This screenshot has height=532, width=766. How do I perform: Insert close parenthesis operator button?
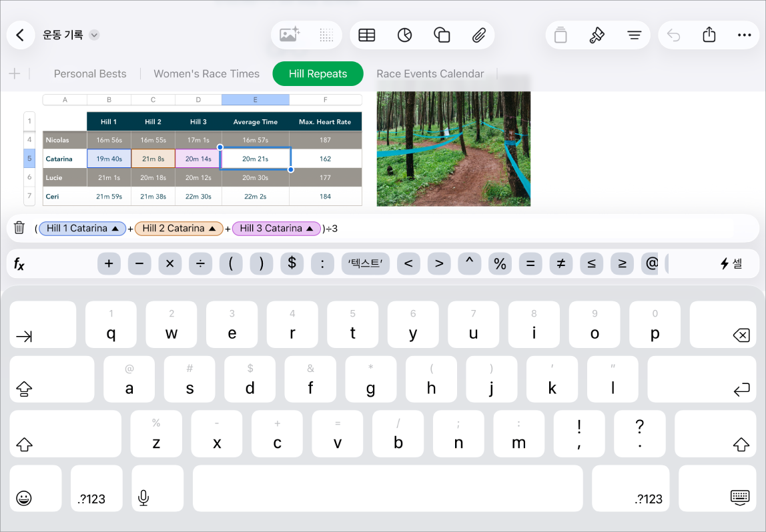tap(262, 263)
